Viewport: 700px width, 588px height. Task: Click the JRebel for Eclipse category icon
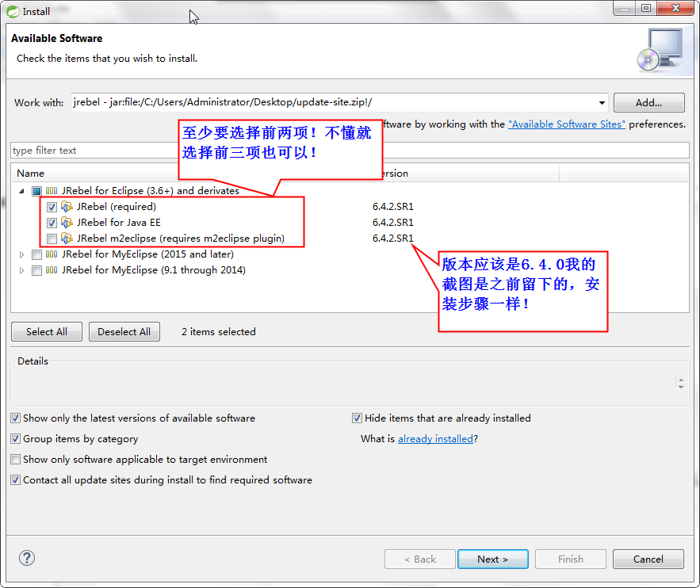(x=52, y=191)
